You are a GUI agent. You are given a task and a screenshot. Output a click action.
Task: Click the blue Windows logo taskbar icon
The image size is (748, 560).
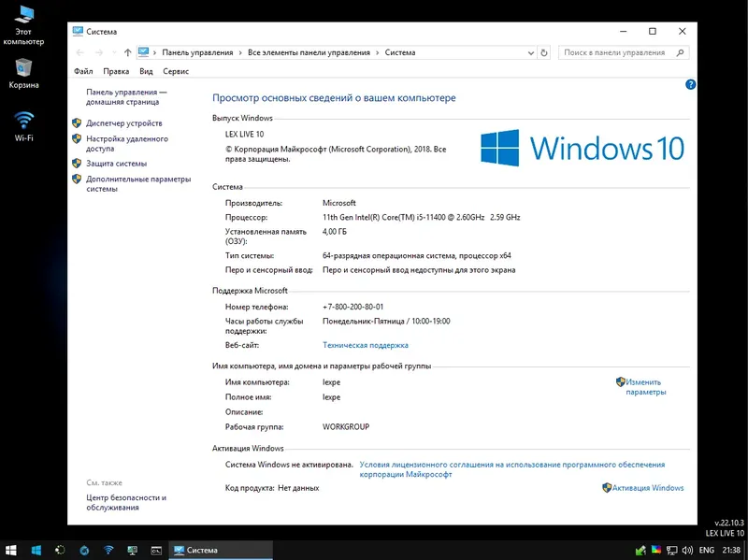(x=36, y=550)
